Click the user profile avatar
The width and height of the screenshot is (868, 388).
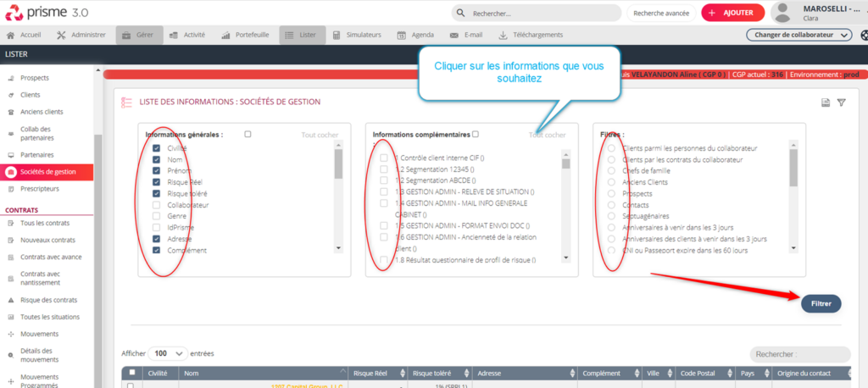pos(787,13)
